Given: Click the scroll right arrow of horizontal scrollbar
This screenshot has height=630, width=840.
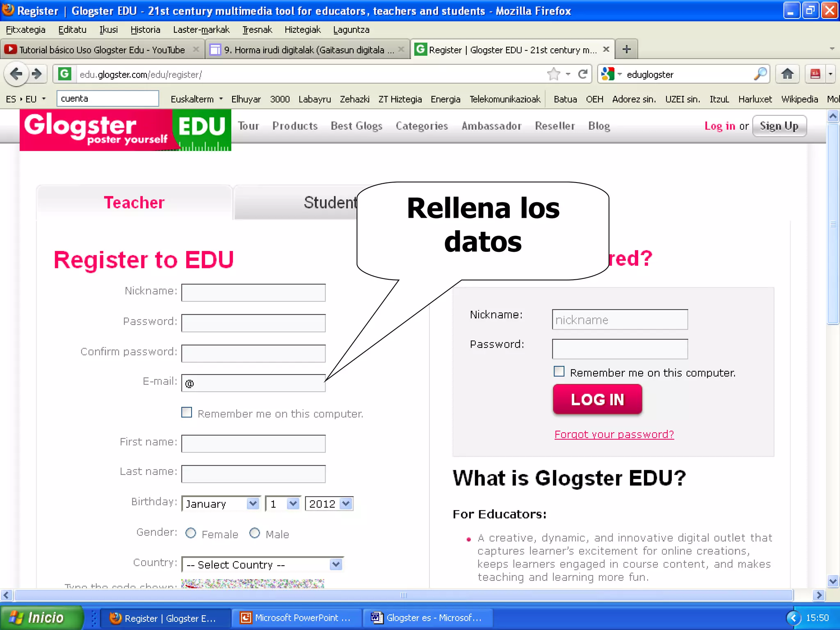Looking at the screenshot, I should point(819,595).
